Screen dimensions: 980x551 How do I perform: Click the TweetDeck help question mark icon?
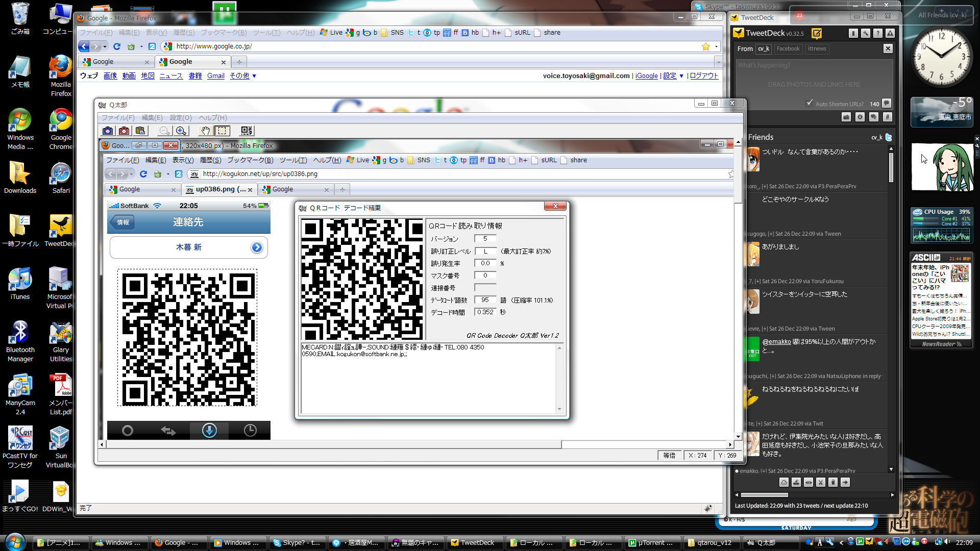pyautogui.click(x=878, y=33)
